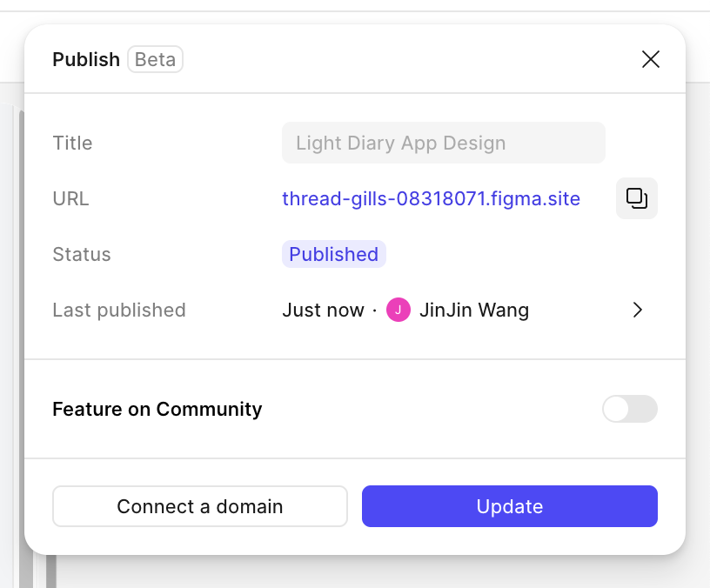Enable the Feature on Community switch

(x=629, y=409)
